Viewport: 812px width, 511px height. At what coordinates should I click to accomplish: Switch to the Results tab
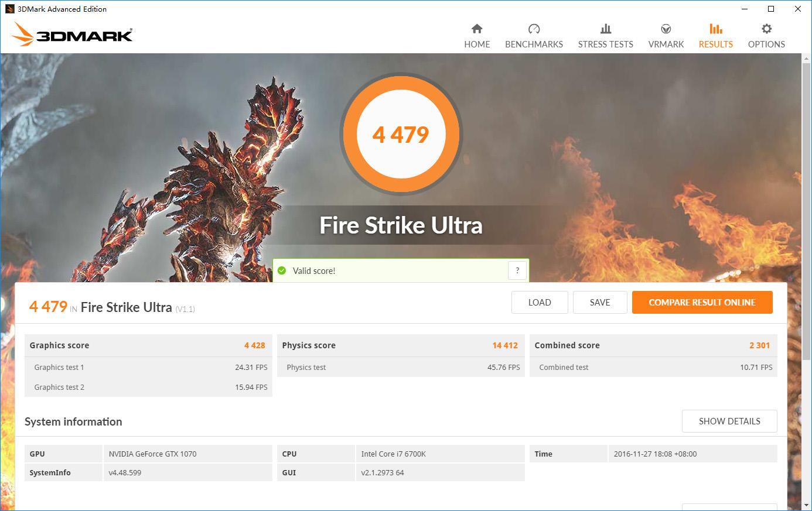(715, 36)
